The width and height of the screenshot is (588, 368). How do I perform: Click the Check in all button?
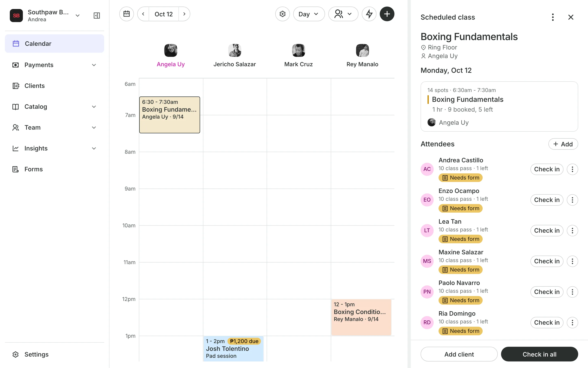(x=539, y=354)
